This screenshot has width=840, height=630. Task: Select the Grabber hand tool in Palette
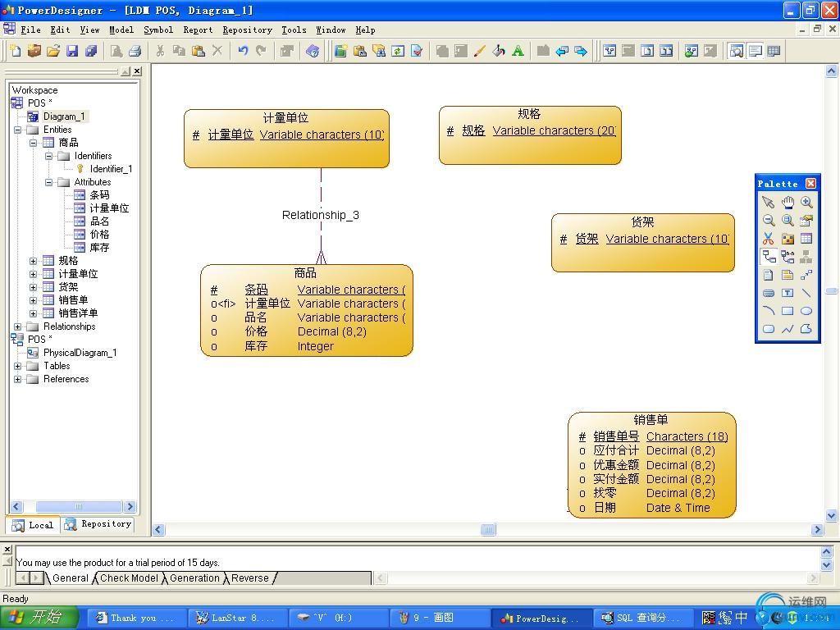coord(787,202)
